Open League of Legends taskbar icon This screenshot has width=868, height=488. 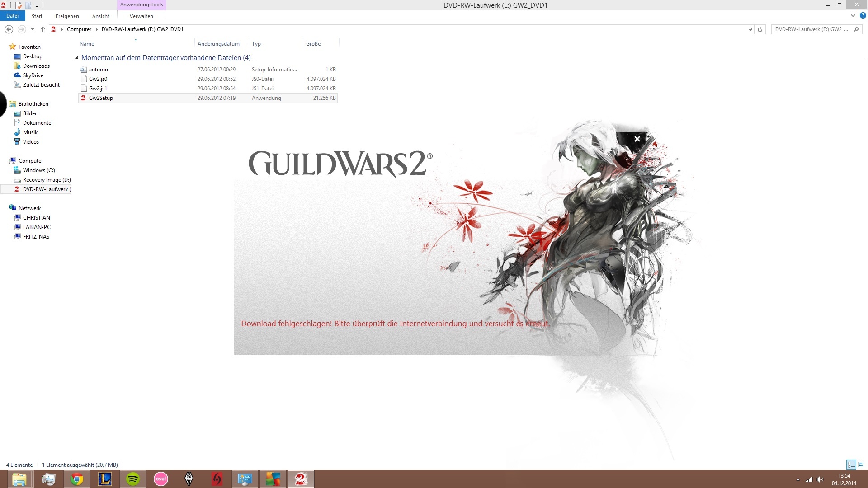tap(105, 479)
